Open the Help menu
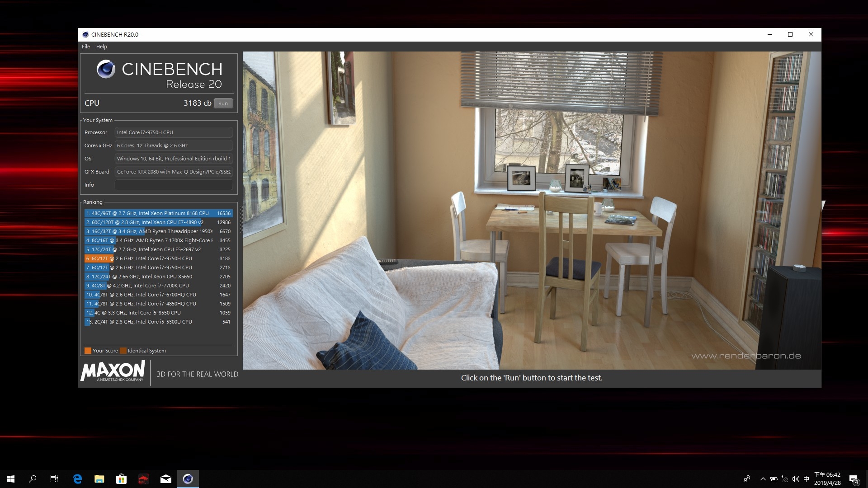 pyautogui.click(x=102, y=47)
